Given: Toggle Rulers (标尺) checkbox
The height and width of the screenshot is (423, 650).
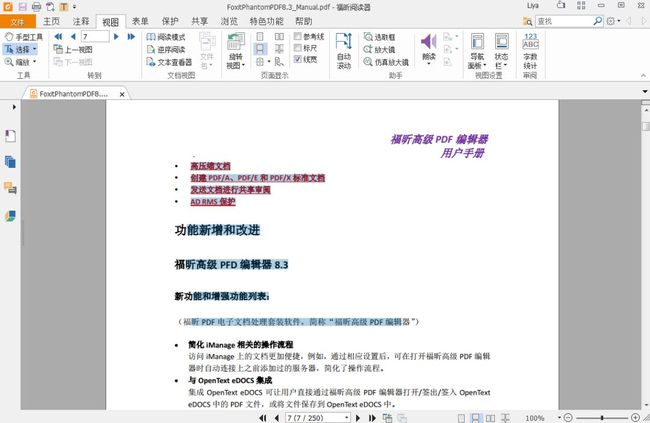Looking at the screenshot, I should [x=298, y=48].
